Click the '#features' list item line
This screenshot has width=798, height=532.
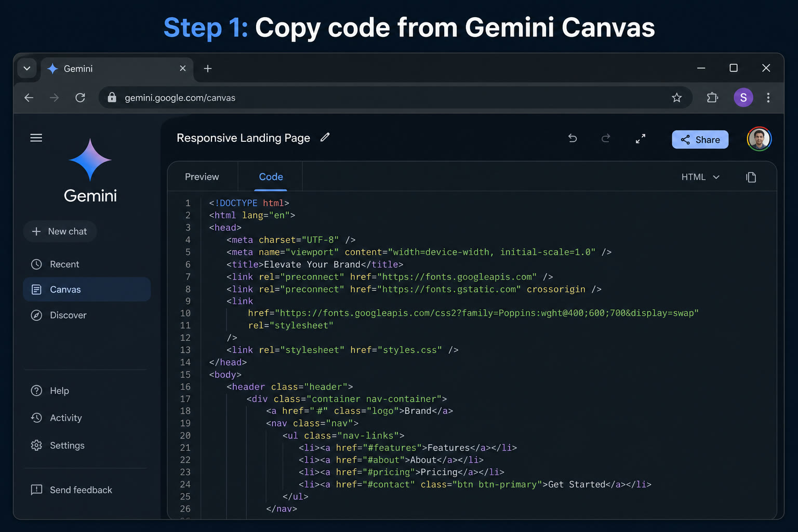click(x=408, y=448)
